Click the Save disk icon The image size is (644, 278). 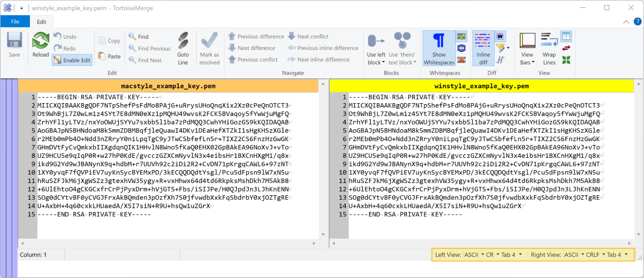click(14, 40)
